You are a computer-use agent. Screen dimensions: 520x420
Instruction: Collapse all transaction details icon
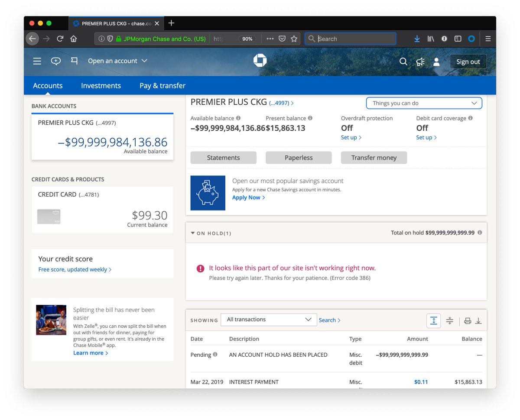tap(449, 320)
